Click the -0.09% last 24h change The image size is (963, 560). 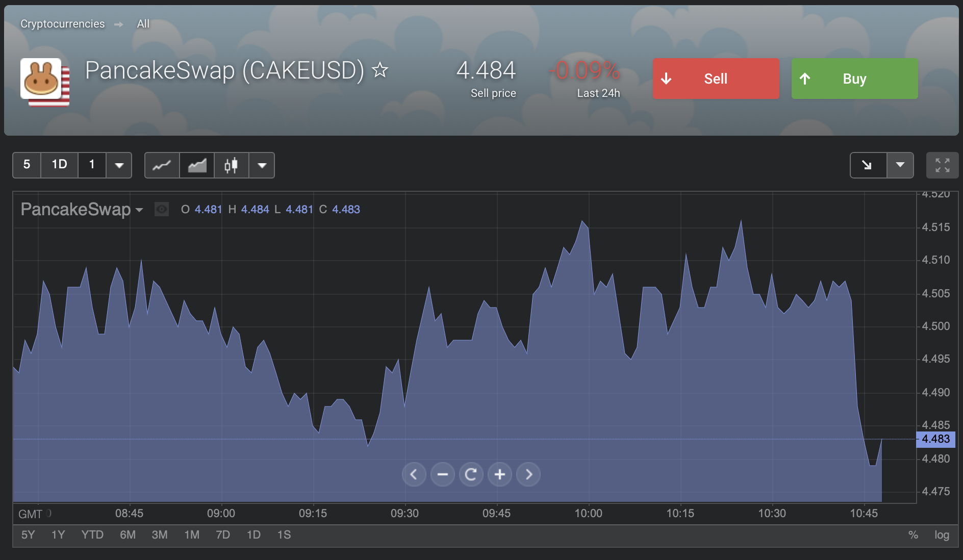click(585, 70)
